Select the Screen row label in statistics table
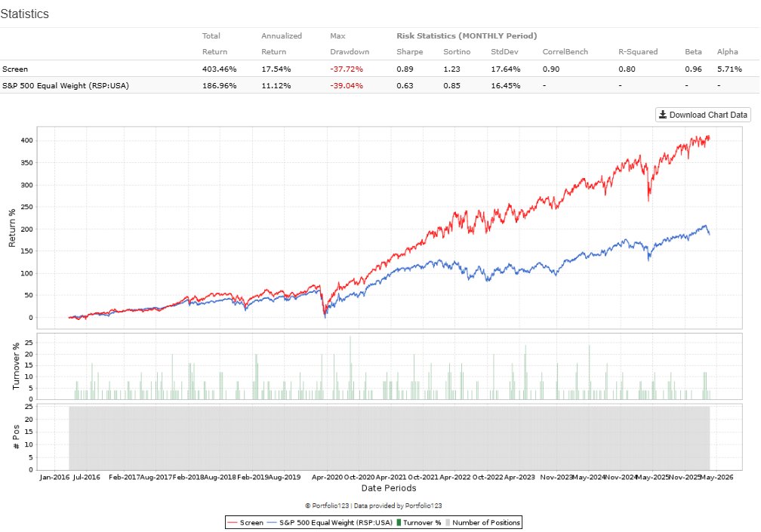Screen dimensions: 761x532 [x=15, y=69]
